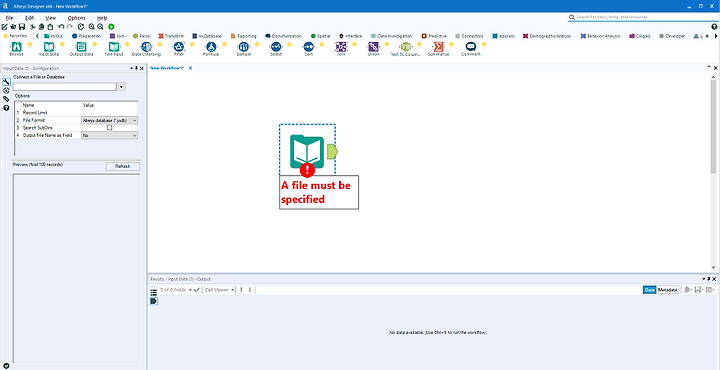
Task: Toggle favorite star next to Comment tool
Action: 484,44
